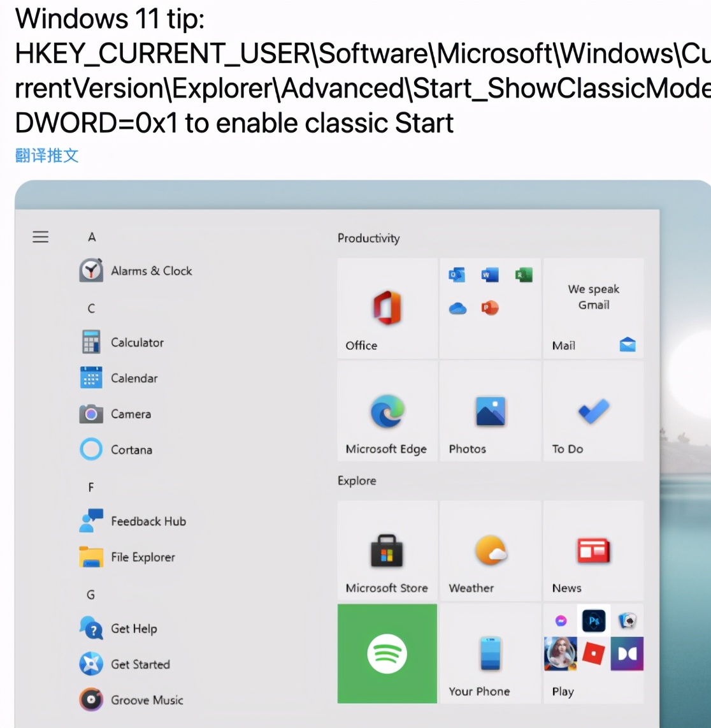711x728 pixels.
Task: Open Cortana from the app list
Action: click(115, 449)
